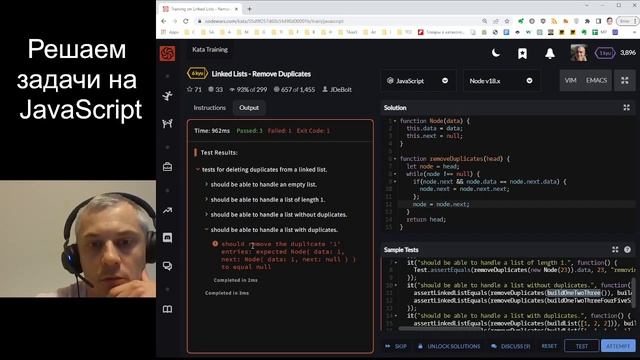Image resolution: width=640 pixels, height=360 pixels.
Task: Click the star count 71 icon
Action: point(189,89)
